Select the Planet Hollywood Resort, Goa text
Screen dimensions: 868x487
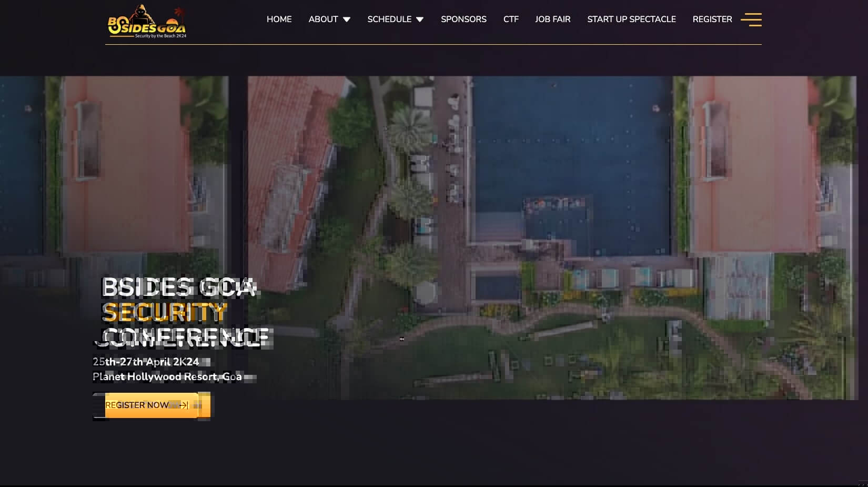pyautogui.click(x=167, y=376)
